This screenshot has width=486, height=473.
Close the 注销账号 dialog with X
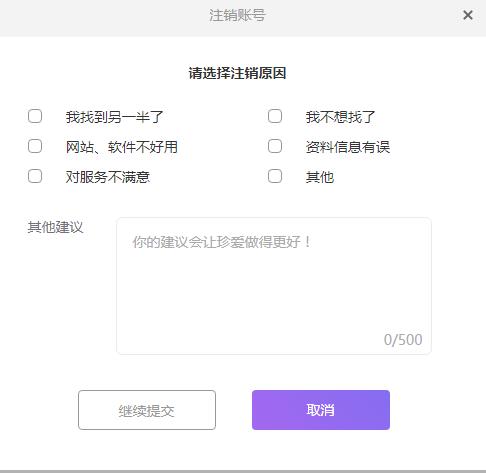coord(468,15)
